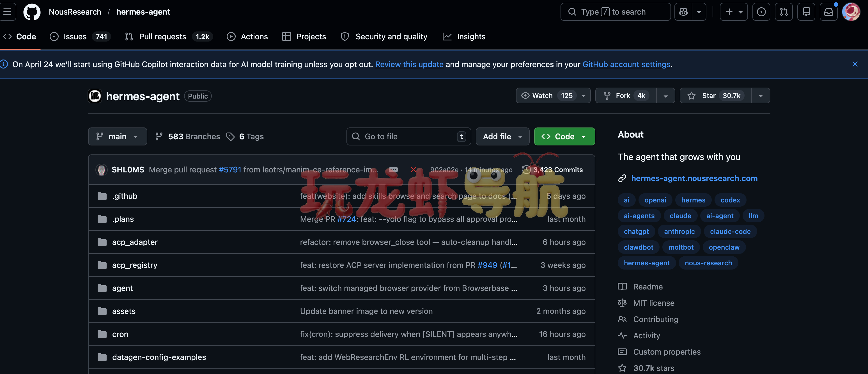
Task: Dismiss the Copilot data notice banner
Action: (x=855, y=64)
